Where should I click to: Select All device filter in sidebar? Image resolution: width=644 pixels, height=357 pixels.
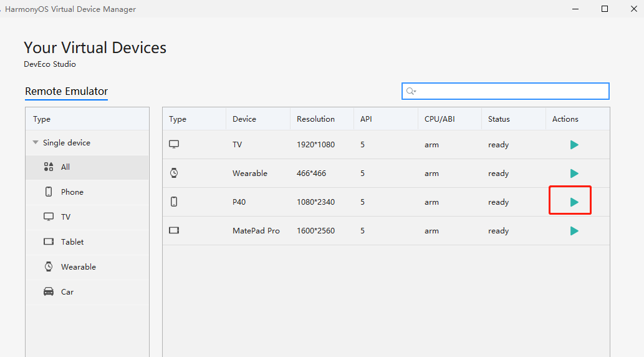(87, 167)
